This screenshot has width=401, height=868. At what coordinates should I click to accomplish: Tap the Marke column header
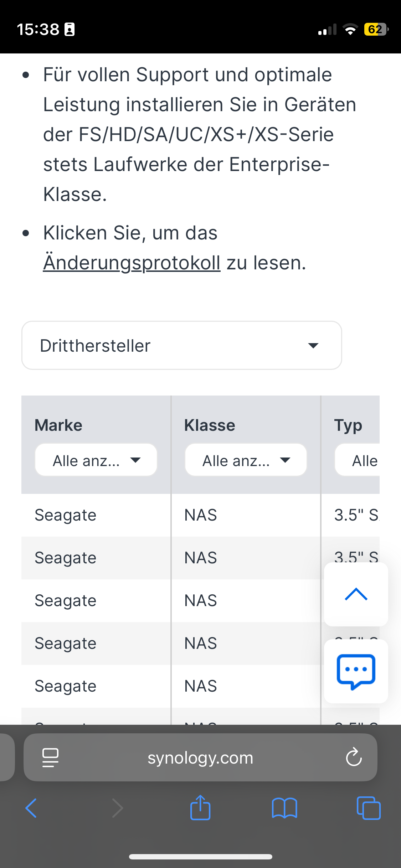(58, 425)
